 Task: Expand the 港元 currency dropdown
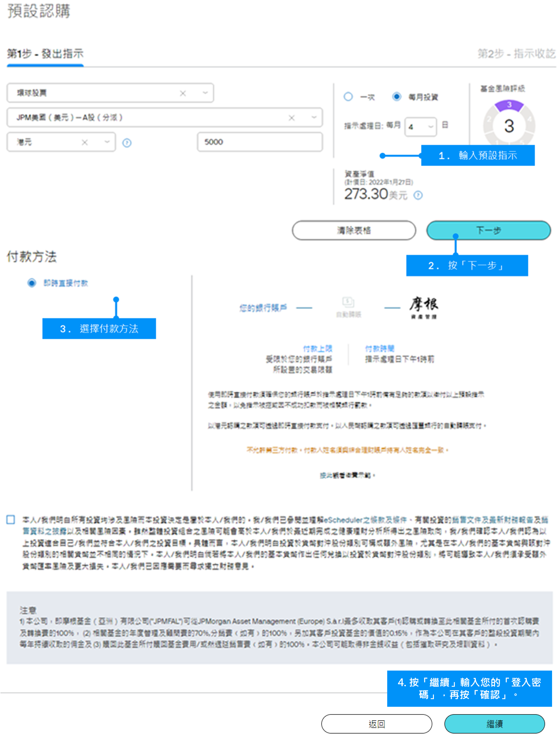point(107,142)
